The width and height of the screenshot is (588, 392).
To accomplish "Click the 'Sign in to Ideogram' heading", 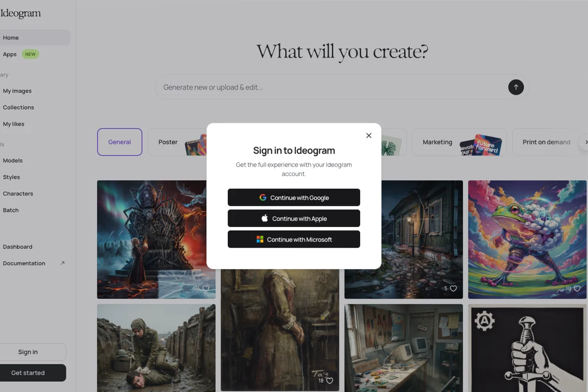I will (x=294, y=150).
